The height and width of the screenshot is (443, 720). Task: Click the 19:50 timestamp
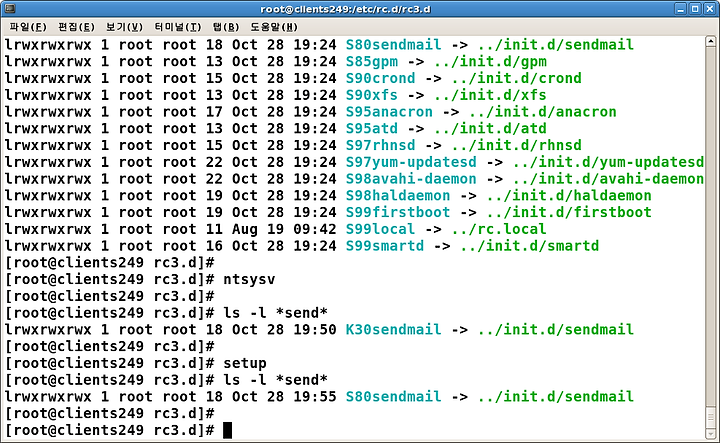[x=315, y=330]
